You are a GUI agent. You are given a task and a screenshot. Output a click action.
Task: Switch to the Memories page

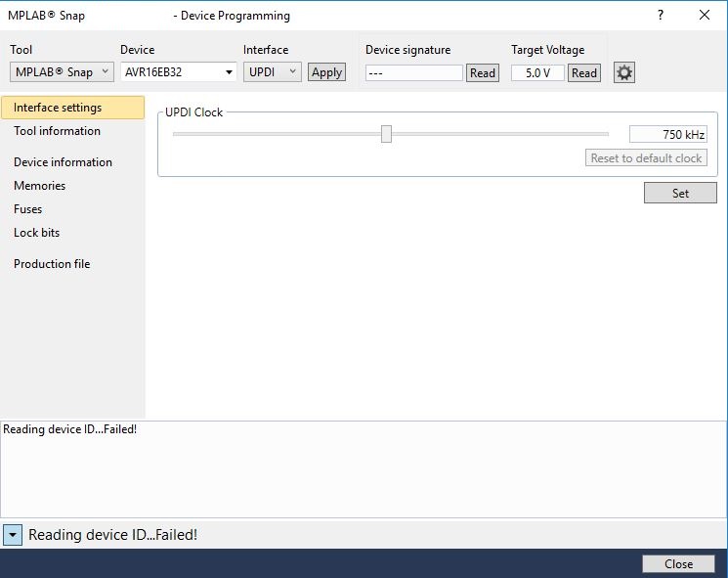pos(40,186)
